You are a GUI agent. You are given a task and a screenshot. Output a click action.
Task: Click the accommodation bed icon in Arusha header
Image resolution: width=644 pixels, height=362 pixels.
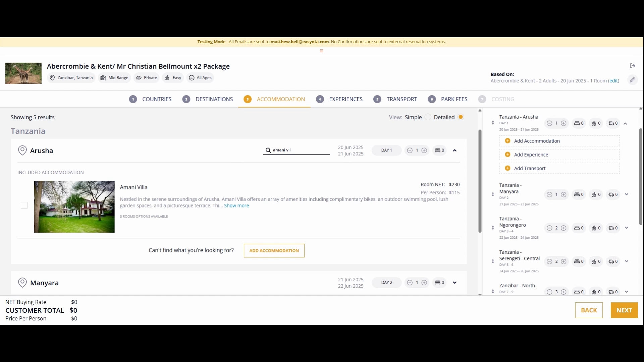437,150
